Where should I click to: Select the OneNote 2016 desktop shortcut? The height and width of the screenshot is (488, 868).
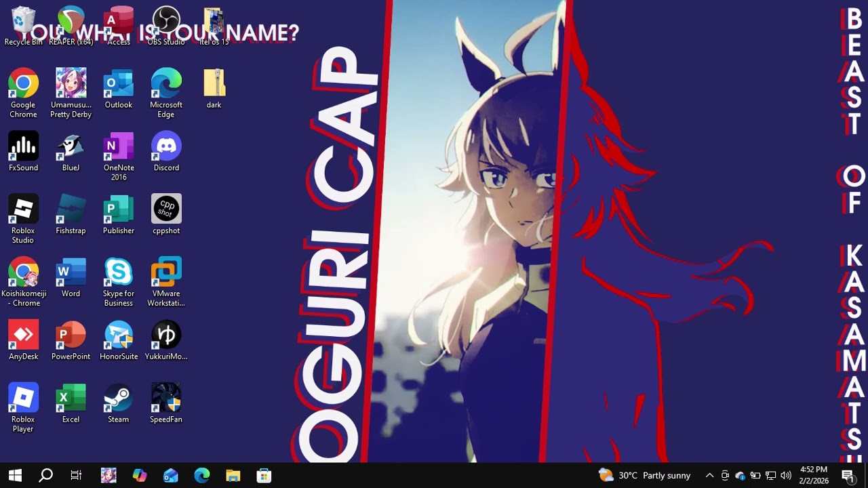(x=119, y=156)
